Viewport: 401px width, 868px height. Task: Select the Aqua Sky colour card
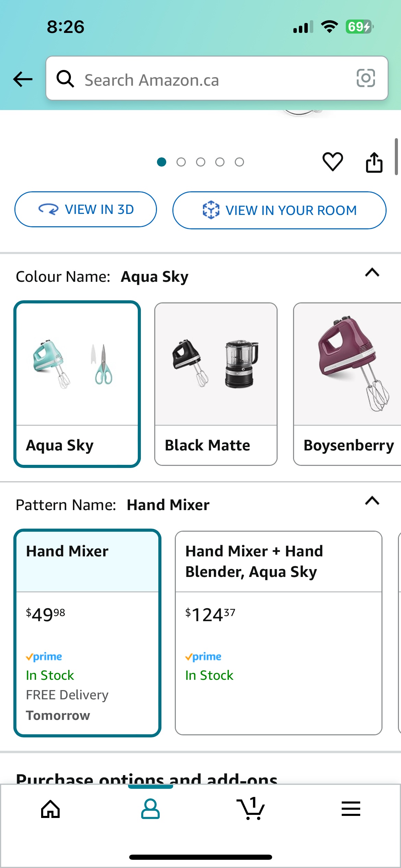click(x=77, y=384)
